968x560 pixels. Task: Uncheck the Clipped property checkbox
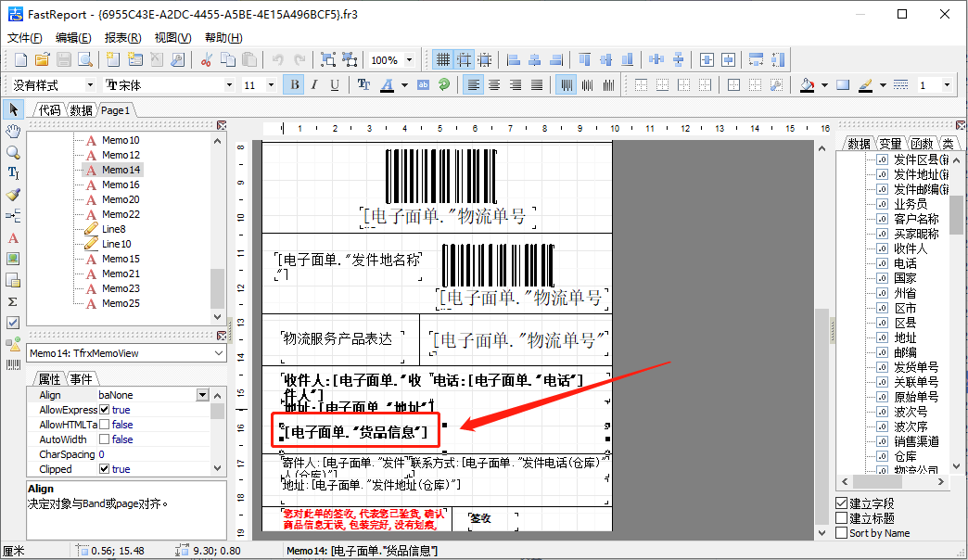(x=105, y=468)
